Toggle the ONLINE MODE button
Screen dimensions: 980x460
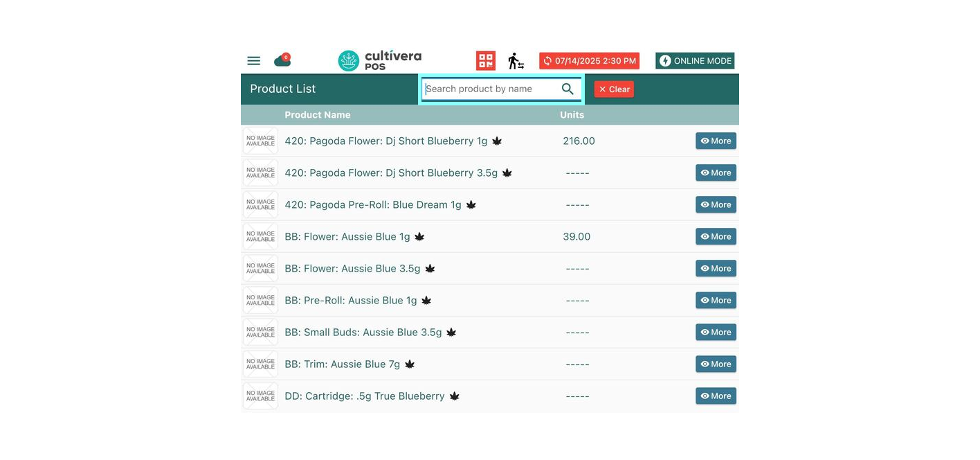click(x=695, y=61)
